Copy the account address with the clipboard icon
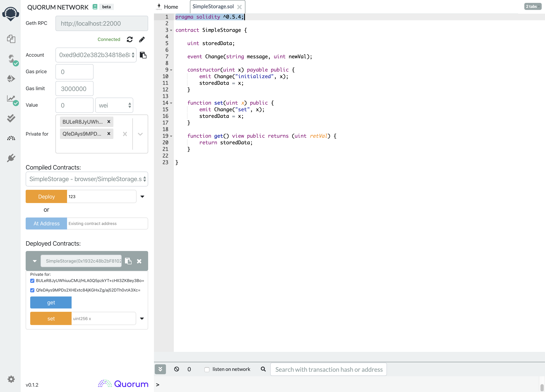This screenshot has width=545, height=392. pyautogui.click(x=143, y=55)
